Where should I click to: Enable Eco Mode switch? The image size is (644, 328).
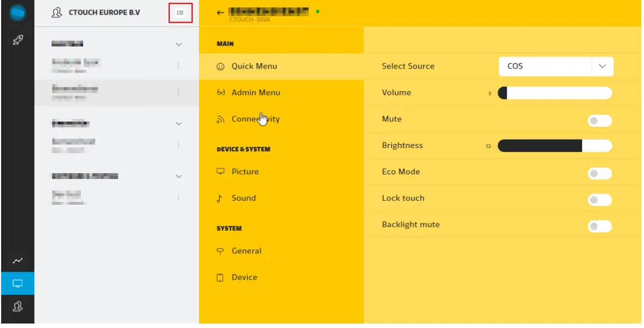(600, 173)
